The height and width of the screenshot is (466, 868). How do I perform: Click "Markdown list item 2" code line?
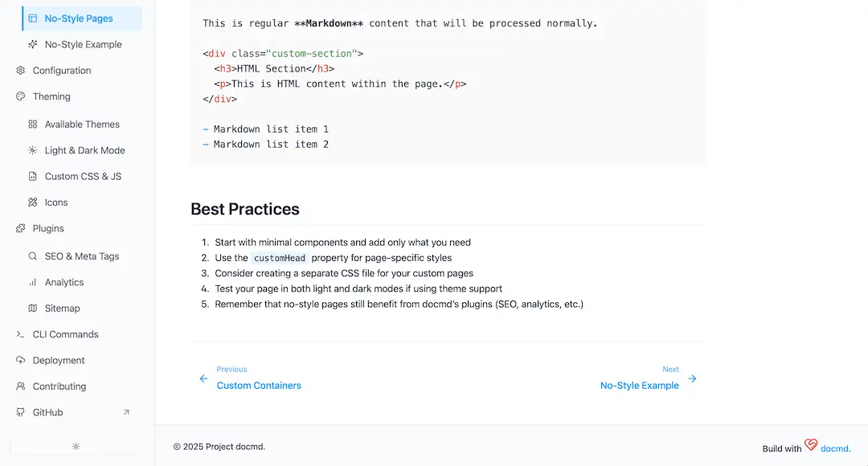click(266, 145)
